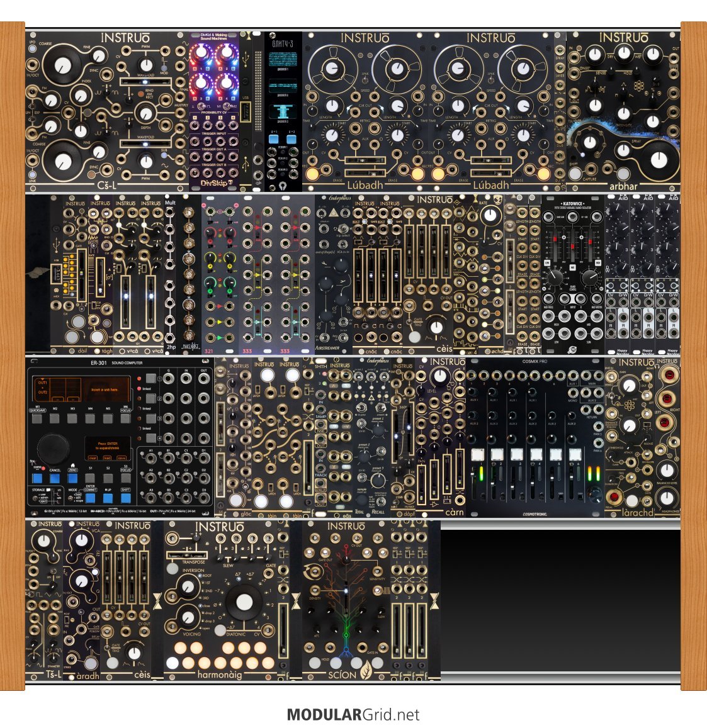Viewport: 707px width, 728px height.
Task: Click DivSkip top-left probability knob
Action: pos(201,52)
